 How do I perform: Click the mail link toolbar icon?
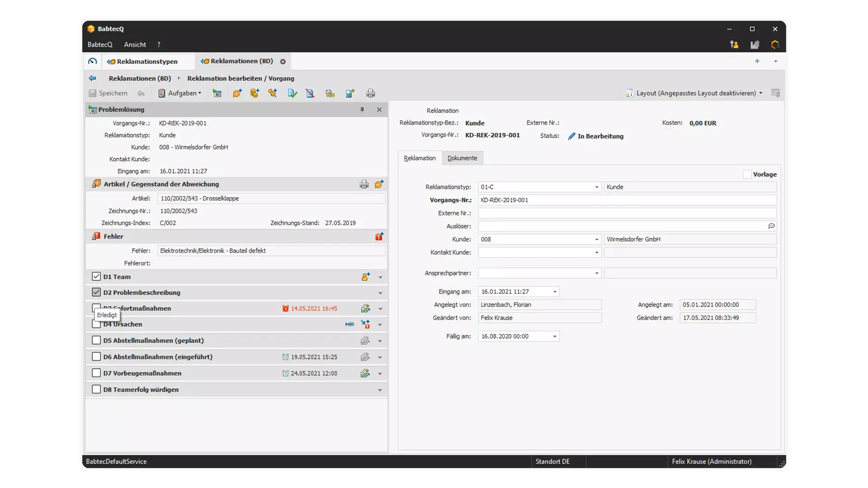point(330,93)
